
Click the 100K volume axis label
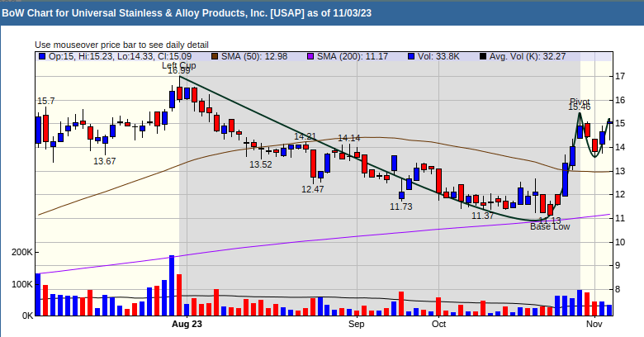tap(22, 284)
